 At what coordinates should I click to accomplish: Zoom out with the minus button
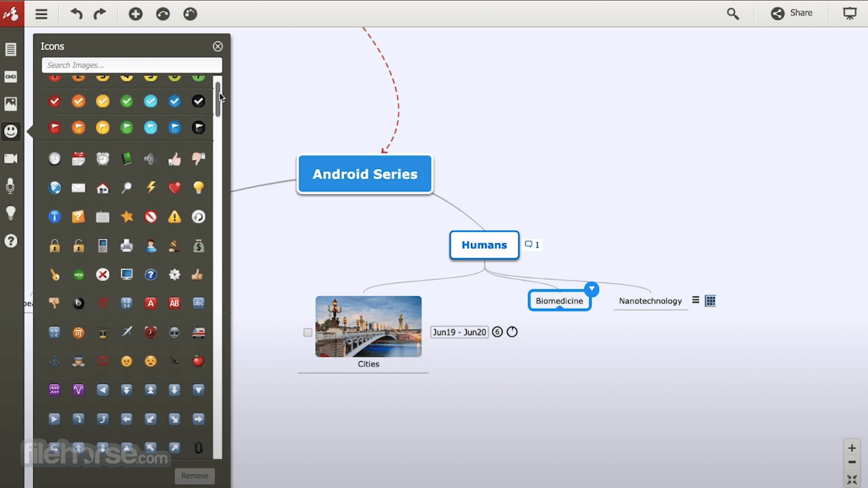click(852, 463)
